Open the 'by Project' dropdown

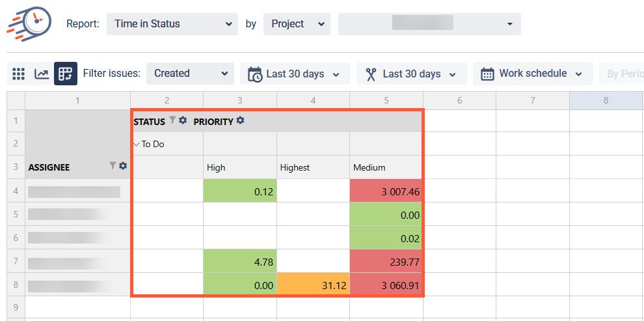tap(297, 24)
